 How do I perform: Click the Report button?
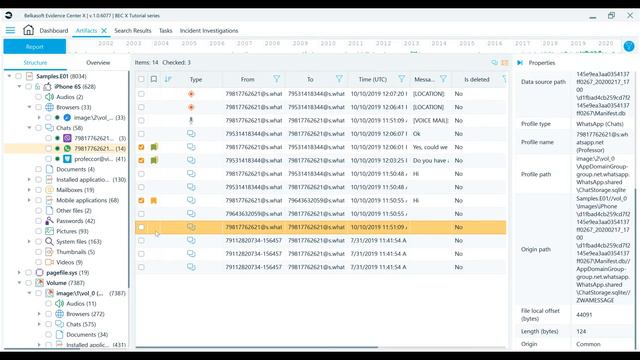pos(35,47)
